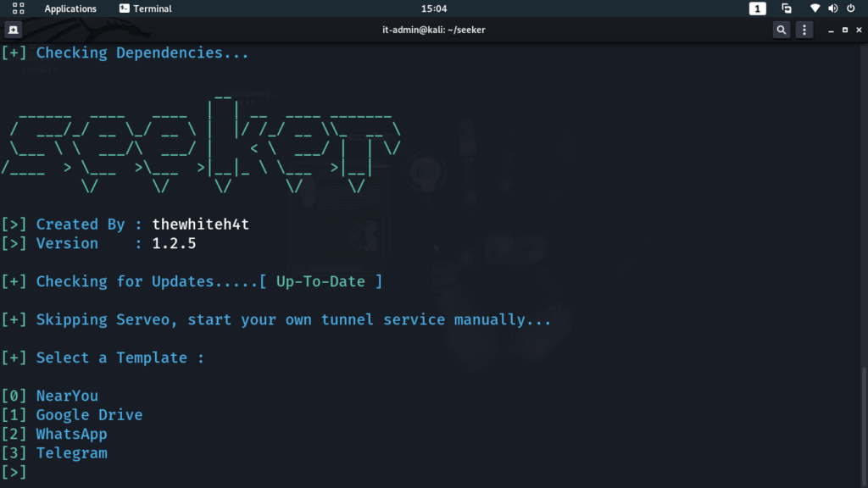The image size is (868, 488).
Task: Click the text Checking Dependencies...
Action: [x=142, y=53]
